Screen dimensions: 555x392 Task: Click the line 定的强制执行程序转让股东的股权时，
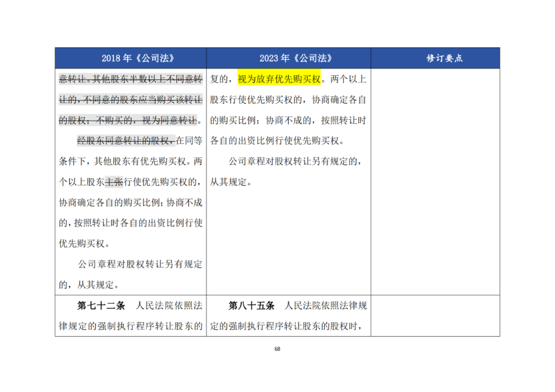click(x=286, y=326)
